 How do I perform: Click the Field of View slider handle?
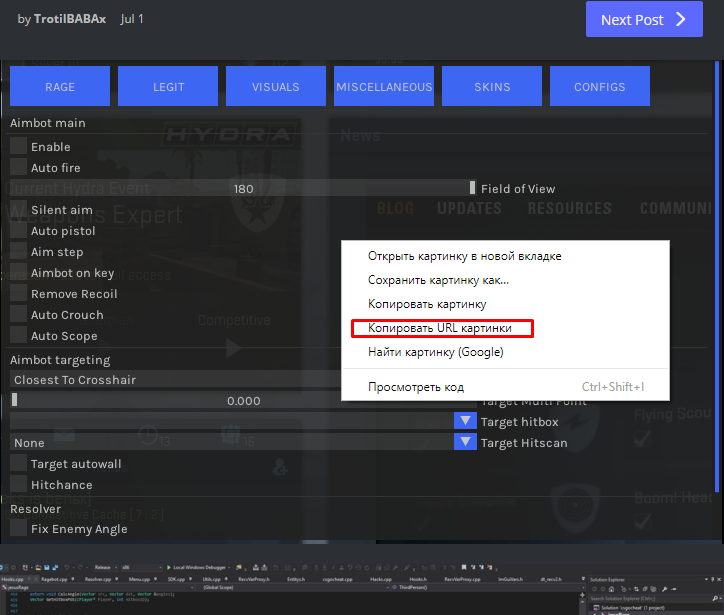472,188
